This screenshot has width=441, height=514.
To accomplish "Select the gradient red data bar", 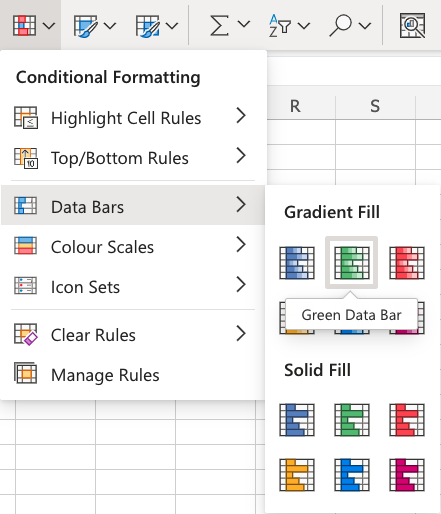I will (407, 263).
